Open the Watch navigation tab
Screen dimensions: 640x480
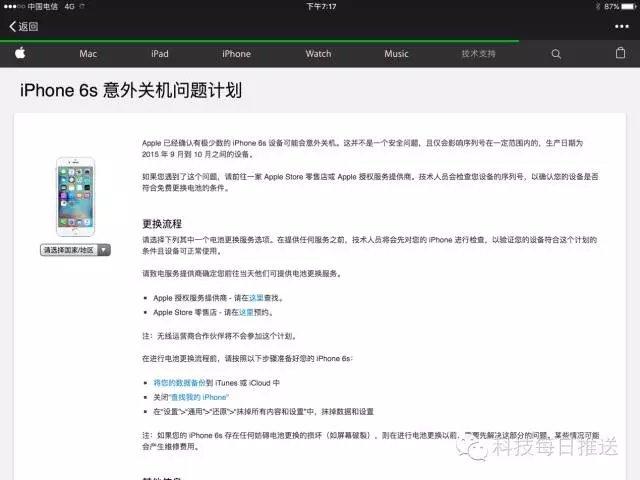(x=318, y=54)
